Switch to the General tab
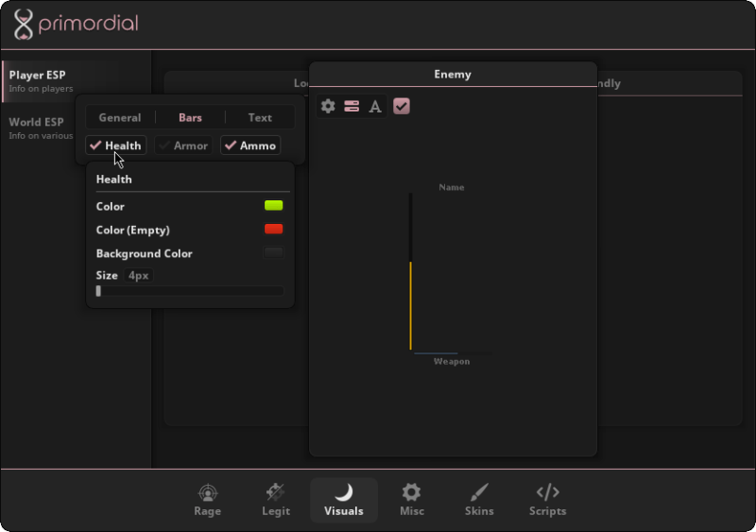This screenshot has width=756, height=532. click(x=120, y=118)
